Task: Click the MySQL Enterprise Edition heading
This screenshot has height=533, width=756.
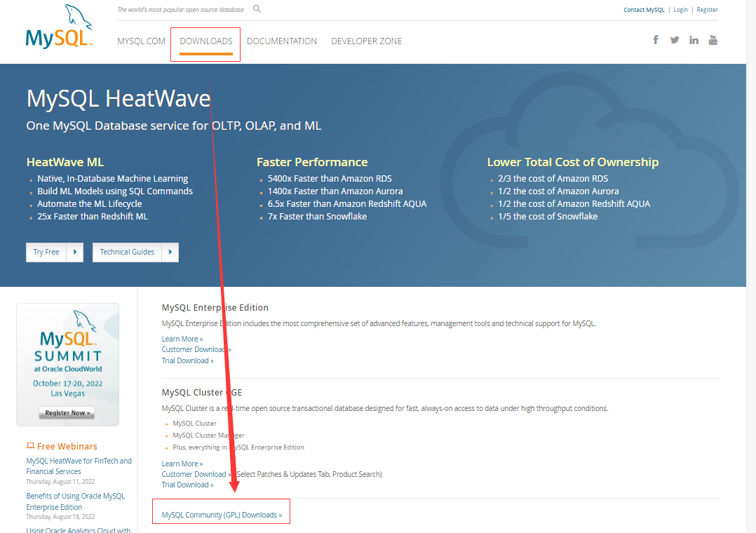Action: (215, 307)
